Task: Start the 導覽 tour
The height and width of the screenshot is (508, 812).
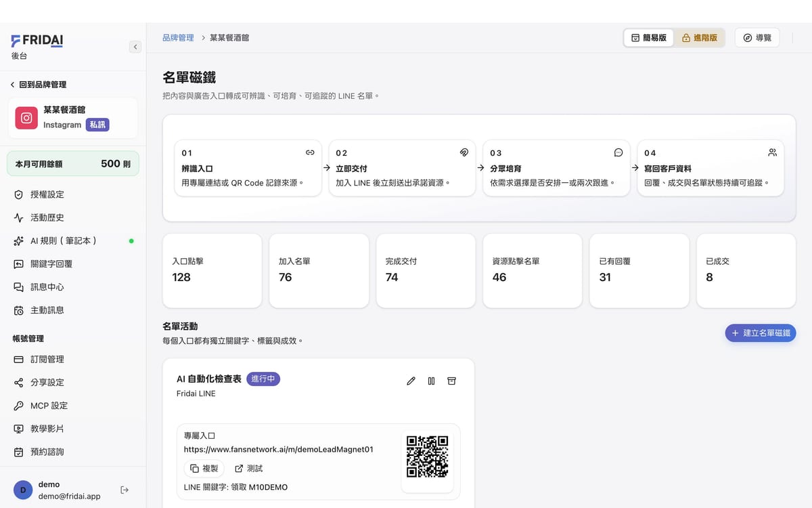Action: pyautogui.click(x=757, y=38)
